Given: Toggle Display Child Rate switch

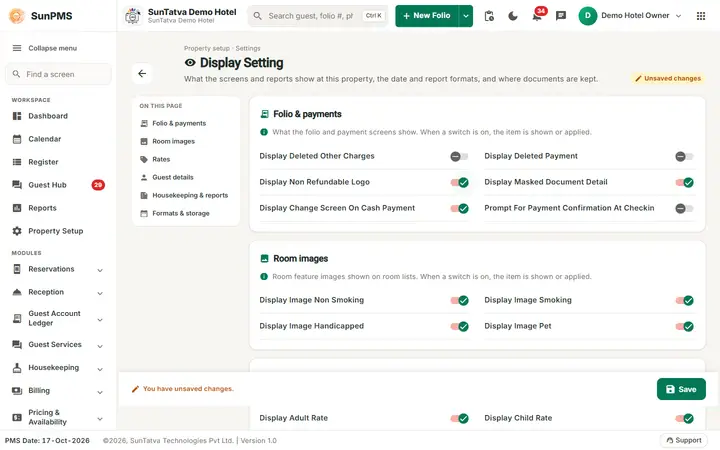Looking at the screenshot, I should point(684,418).
